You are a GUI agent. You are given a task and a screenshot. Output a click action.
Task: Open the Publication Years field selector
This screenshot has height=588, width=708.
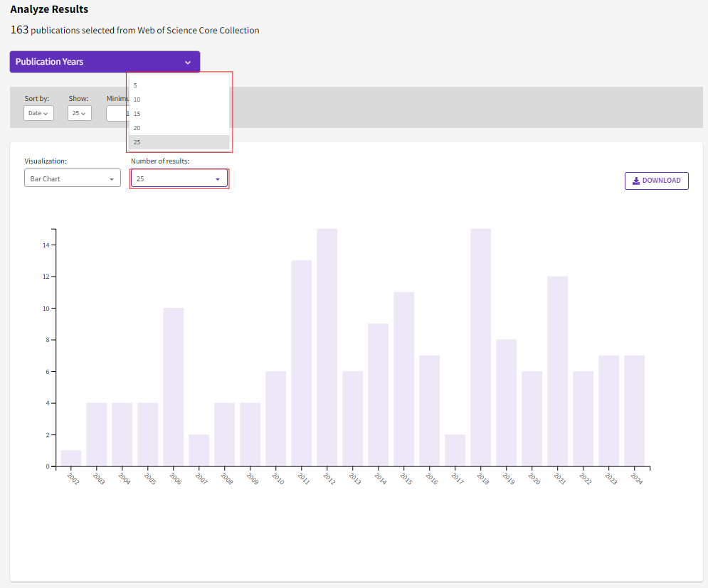tap(105, 62)
